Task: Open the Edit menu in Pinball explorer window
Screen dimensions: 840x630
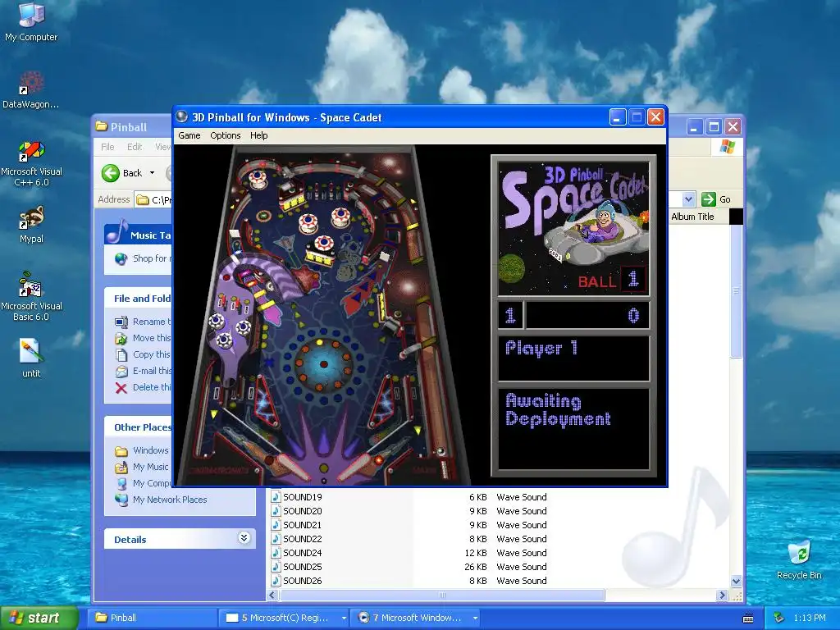Action: [135, 147]
